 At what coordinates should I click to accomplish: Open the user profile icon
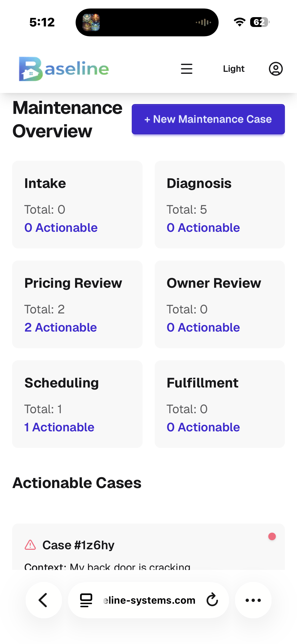[x=276, y=69]
